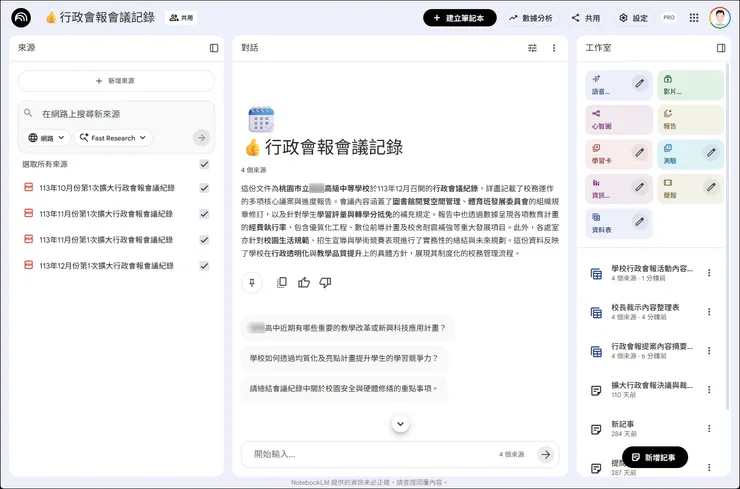Open menu for 校長裁示內容整理表 item

pos(709,312)
